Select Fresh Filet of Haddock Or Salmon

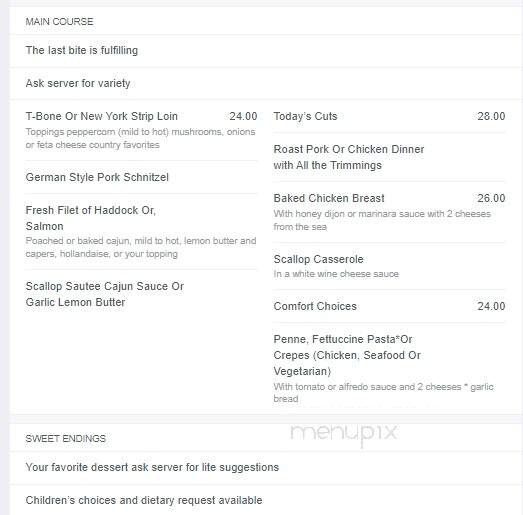[91, 218]
